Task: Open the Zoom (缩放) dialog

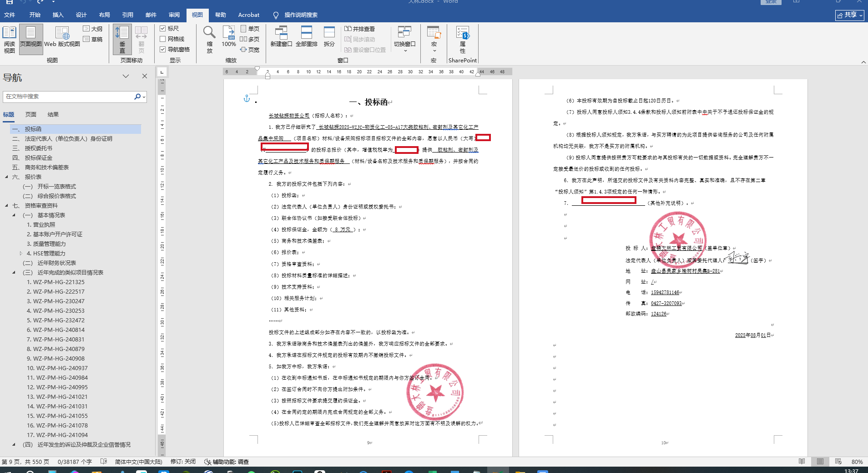Action: click(209, 40)
